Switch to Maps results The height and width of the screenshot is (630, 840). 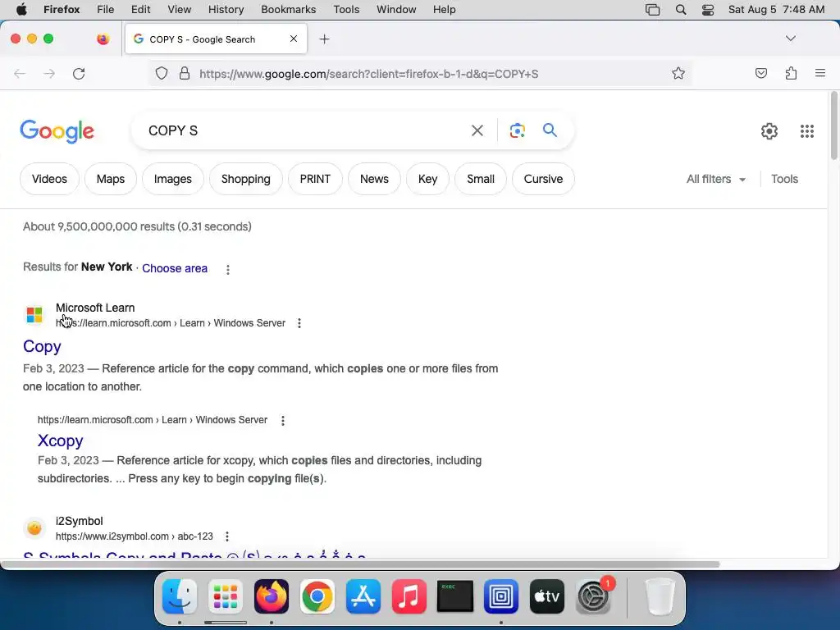(x=111, y=179)
